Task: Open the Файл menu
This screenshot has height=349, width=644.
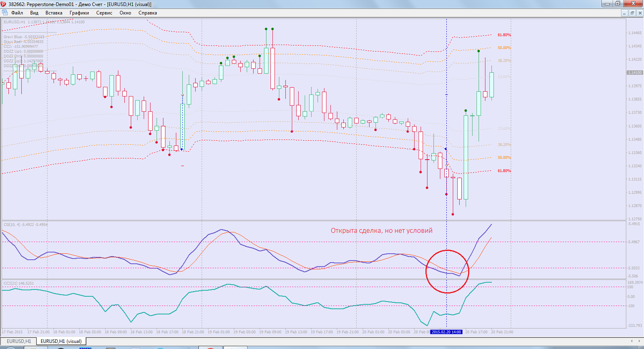Action: click(x=17, y=13)
